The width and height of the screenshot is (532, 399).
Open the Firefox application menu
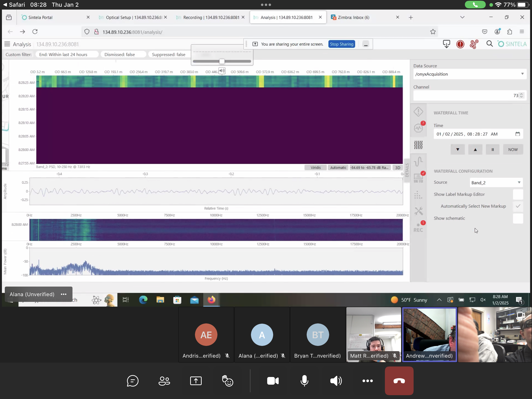coord(522,32)
